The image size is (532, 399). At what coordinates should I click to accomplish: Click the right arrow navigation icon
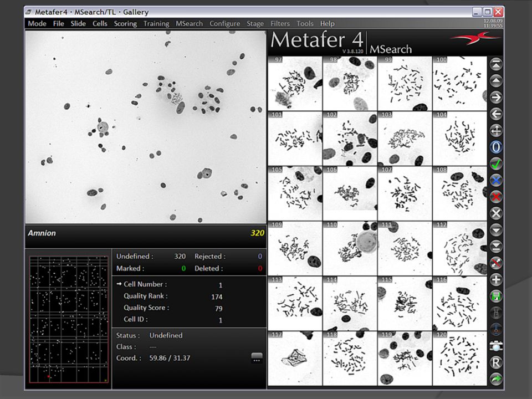point(495,98)
